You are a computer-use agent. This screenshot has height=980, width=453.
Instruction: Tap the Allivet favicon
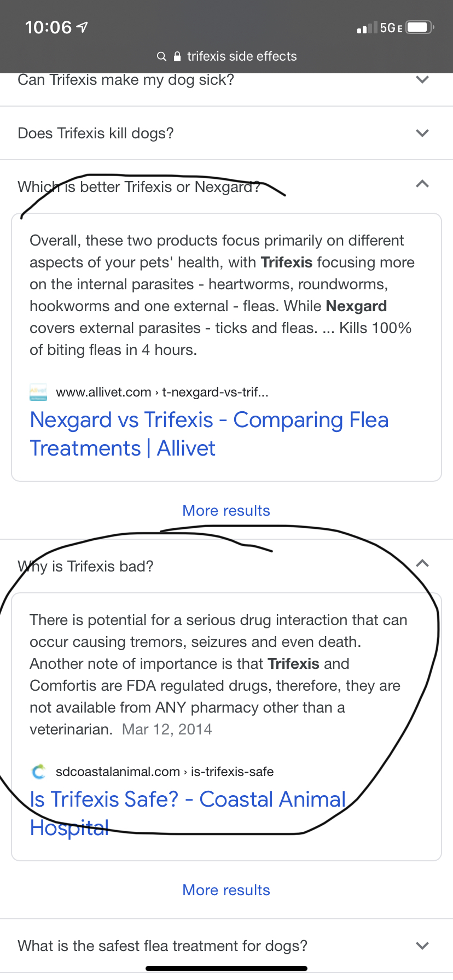tap(38, 392)
